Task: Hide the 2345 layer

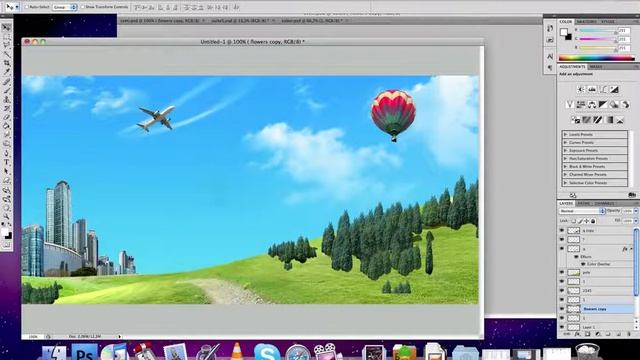Action: point(562,291)
